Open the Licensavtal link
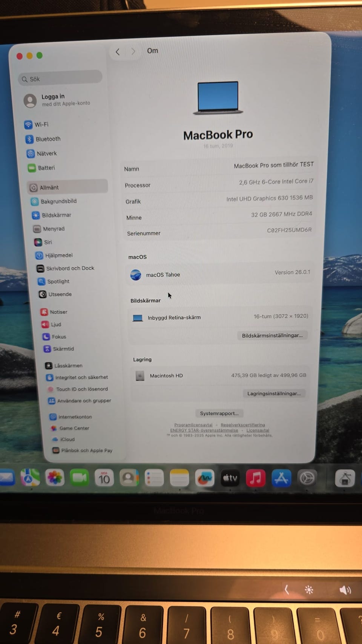This screenshot has height=644, width=362. coord(258,430)
